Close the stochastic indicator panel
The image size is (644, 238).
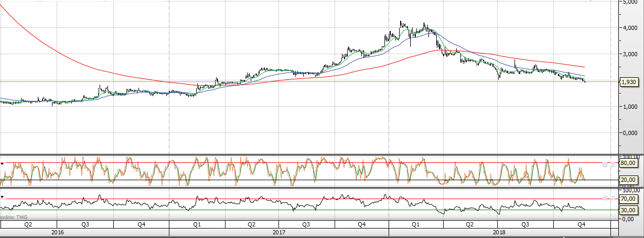(611, 164)
